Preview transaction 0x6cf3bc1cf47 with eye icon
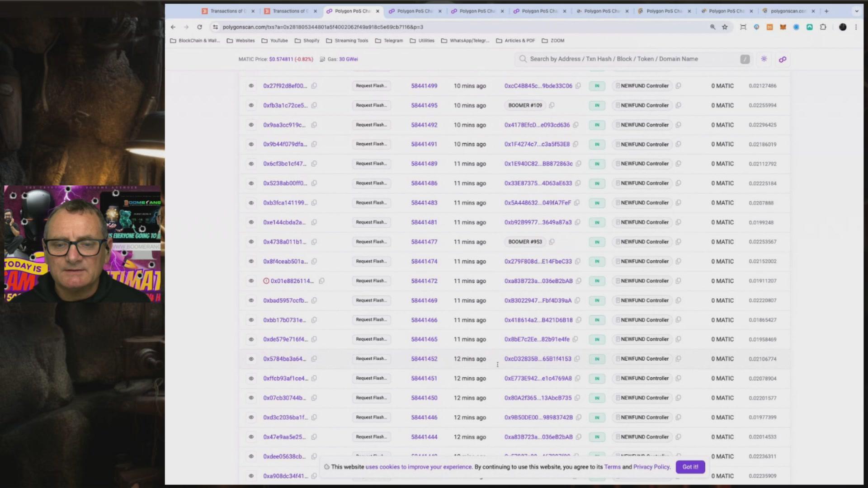 251,164
